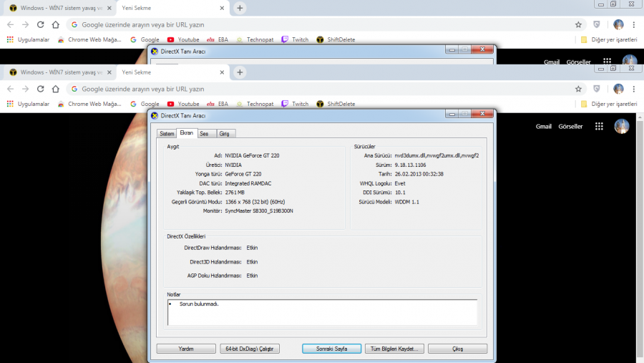Image resolution: width=644 pixels, height=363 pixels.
Task: Close the Yeni Sekme tab in the background Chrome window
Action: (x=222, y=8)
